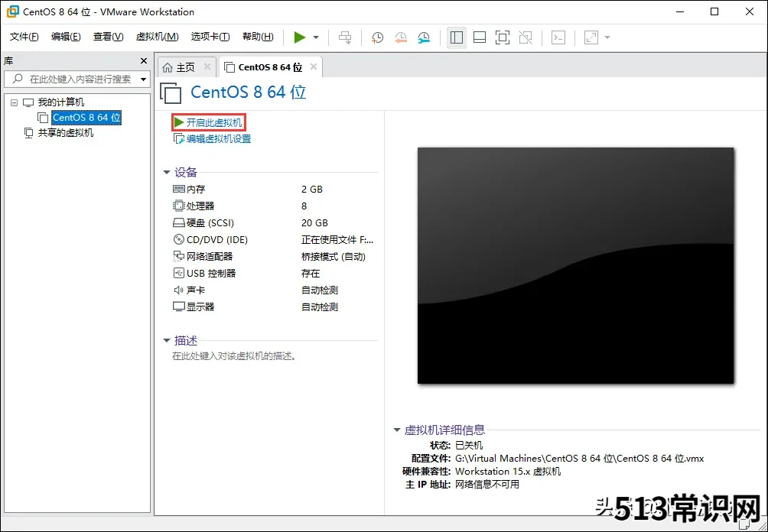Toggle the thumbnail bar view
The width and height of the screenshot is (768, 532).
click(x=480, y=37)
